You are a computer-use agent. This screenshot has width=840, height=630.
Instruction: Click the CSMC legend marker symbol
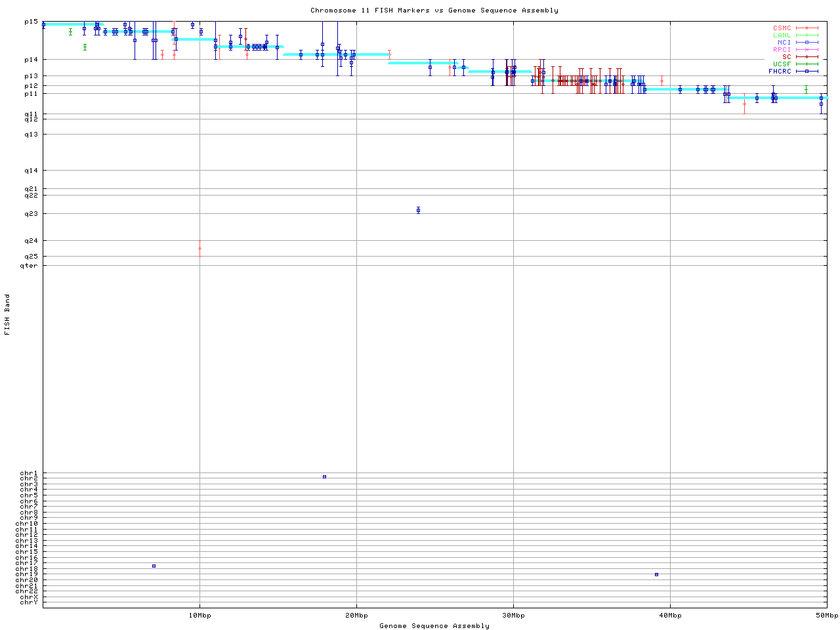[x=807, y=28]
